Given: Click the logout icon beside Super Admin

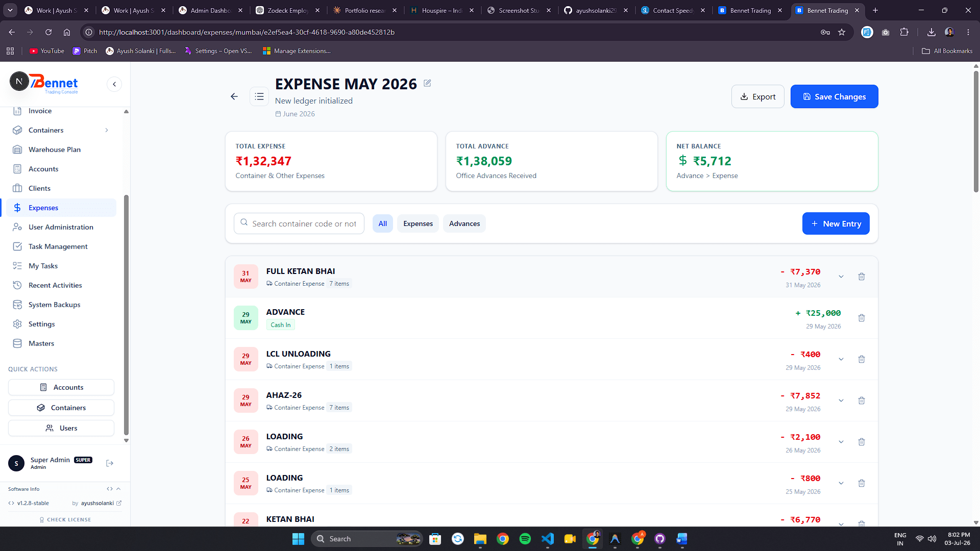Looking at the screenshot, I should tap(110, 463).
